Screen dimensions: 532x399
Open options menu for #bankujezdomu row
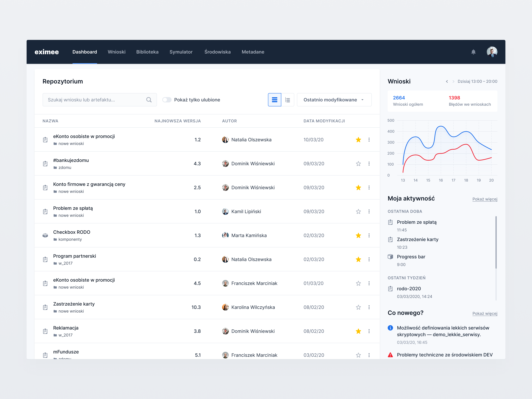coord(369,163)
